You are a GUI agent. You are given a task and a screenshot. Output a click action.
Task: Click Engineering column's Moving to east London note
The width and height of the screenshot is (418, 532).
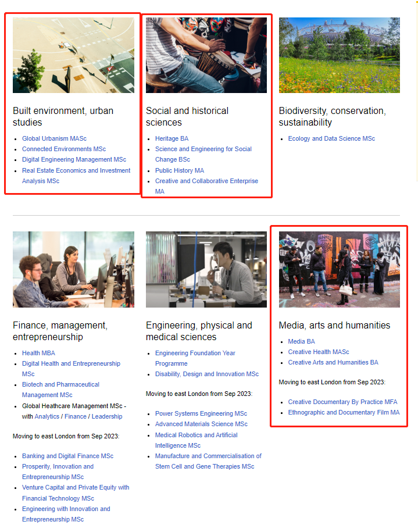pos(199,394)
